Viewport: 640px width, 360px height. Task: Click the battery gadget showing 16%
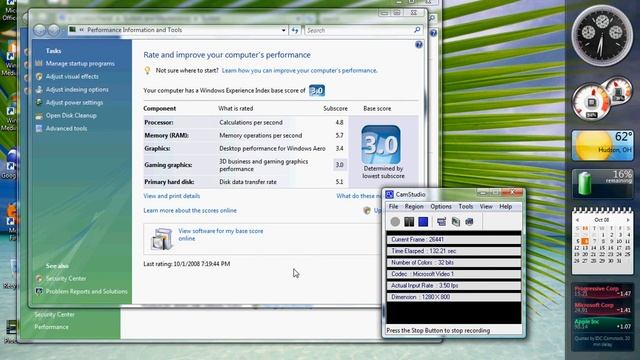[x=602, y=184]
